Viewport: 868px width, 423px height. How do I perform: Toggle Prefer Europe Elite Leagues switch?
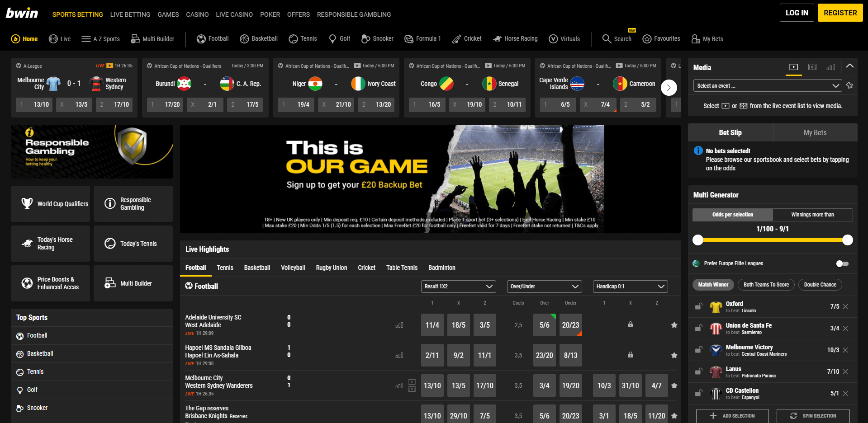[842, 263]
